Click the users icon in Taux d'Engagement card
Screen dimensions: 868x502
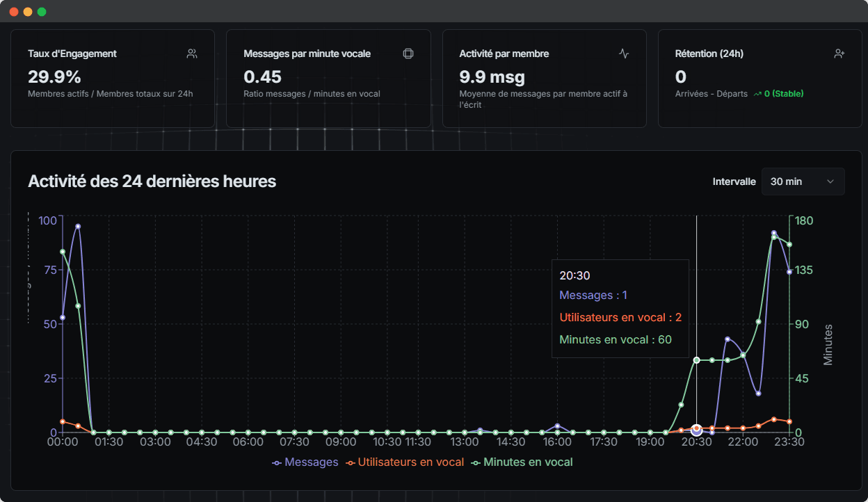click(192, 54)
